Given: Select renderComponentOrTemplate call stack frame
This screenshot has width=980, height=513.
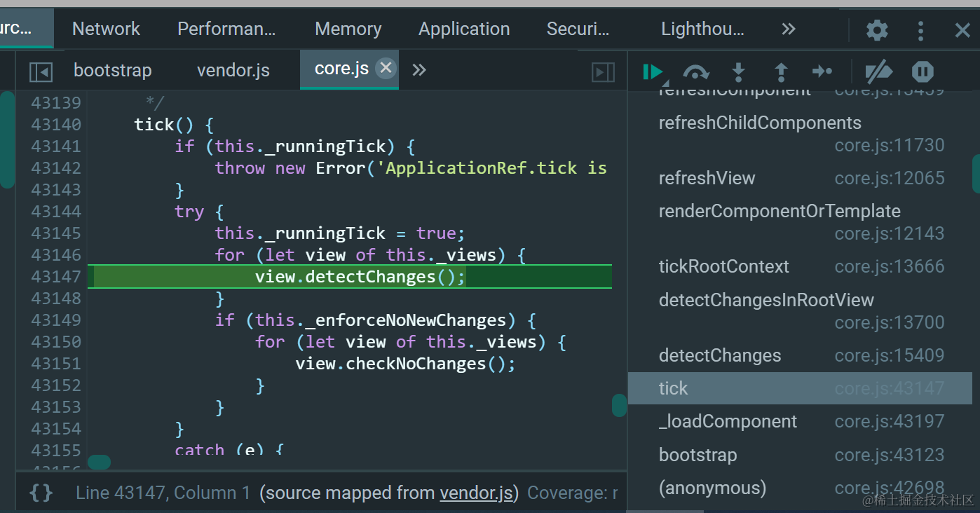Looking at the screenshot, I should (800, 222).
